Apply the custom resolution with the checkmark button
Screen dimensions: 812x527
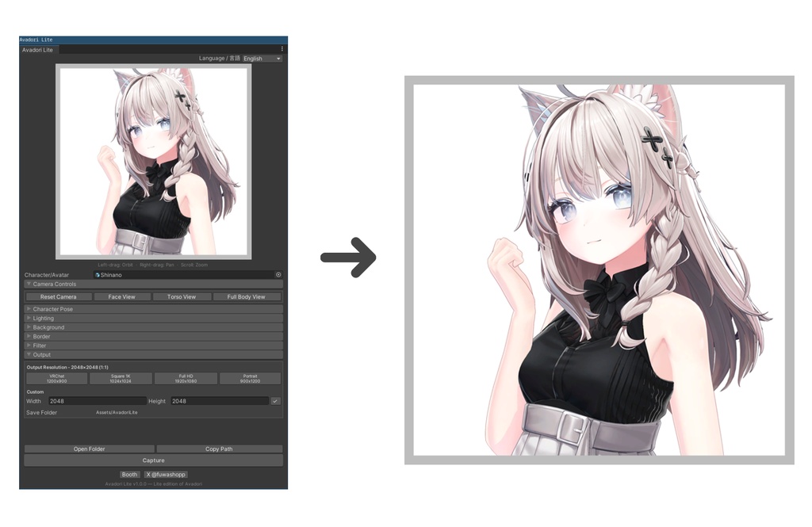[x=275, y=401]
